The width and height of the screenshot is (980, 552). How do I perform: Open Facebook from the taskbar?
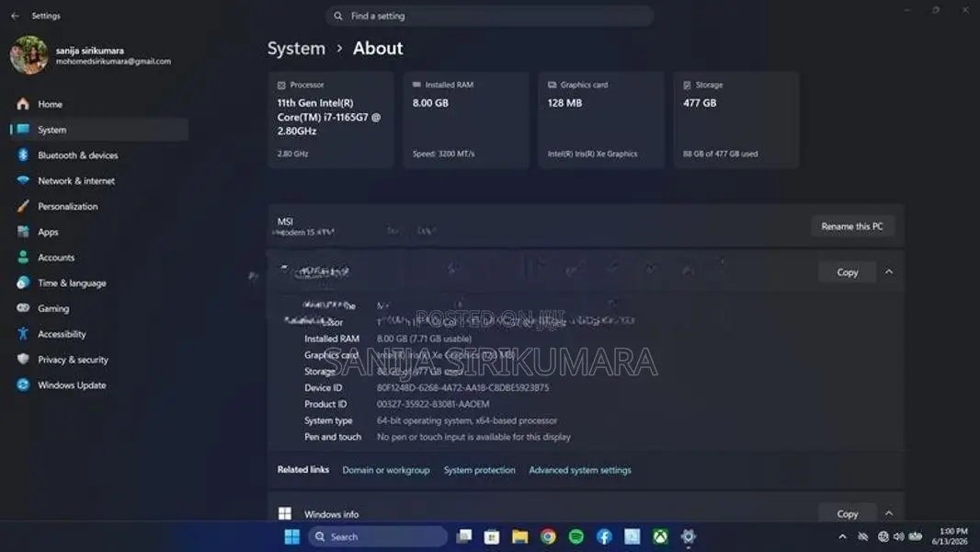[x=604, y=536]
